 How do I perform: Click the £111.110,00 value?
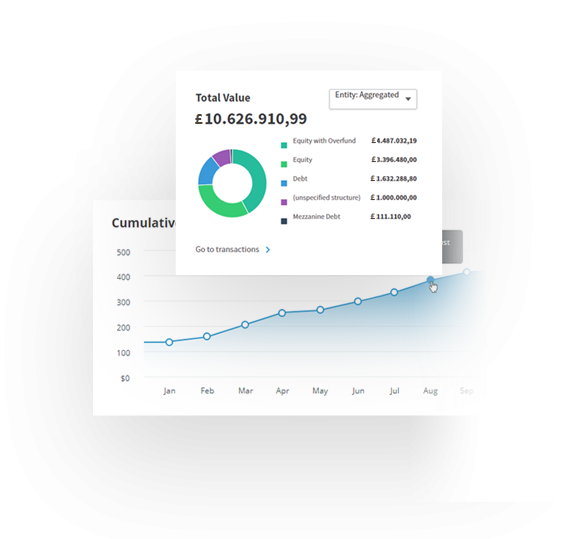pos(390,216)
